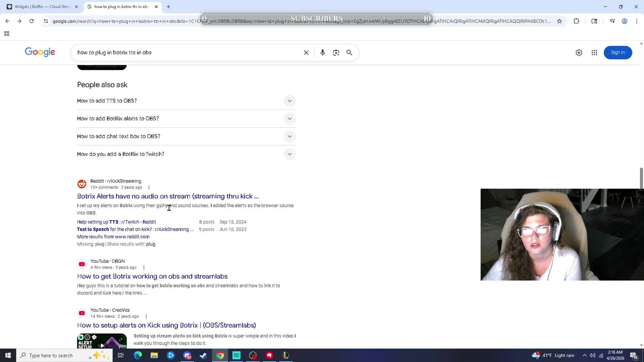Open the taskbar clock showing 2:16 AM

[615, 355]
